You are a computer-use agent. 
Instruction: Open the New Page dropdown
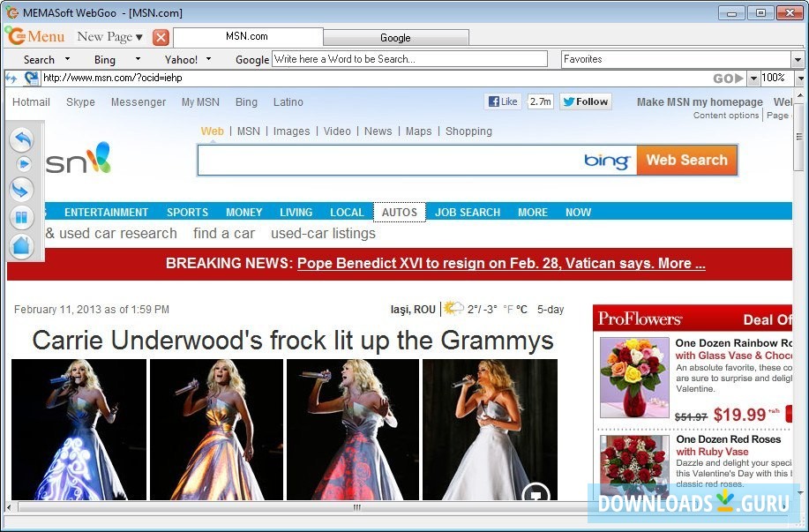pyautogui.click(x=108, y=37)
